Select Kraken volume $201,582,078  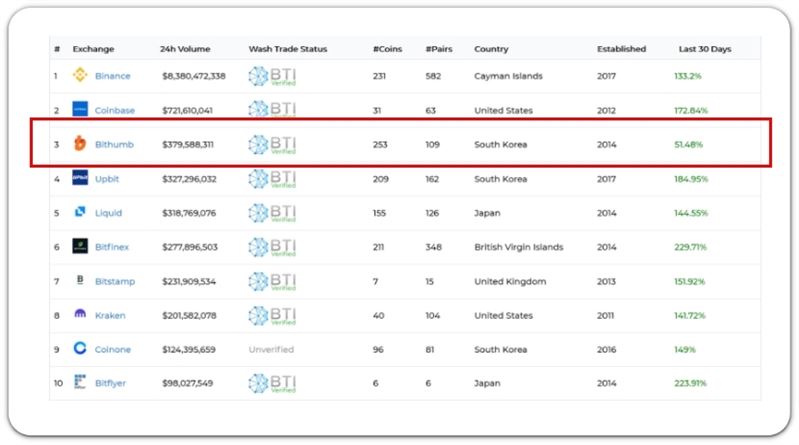click(x=189, y=316)
